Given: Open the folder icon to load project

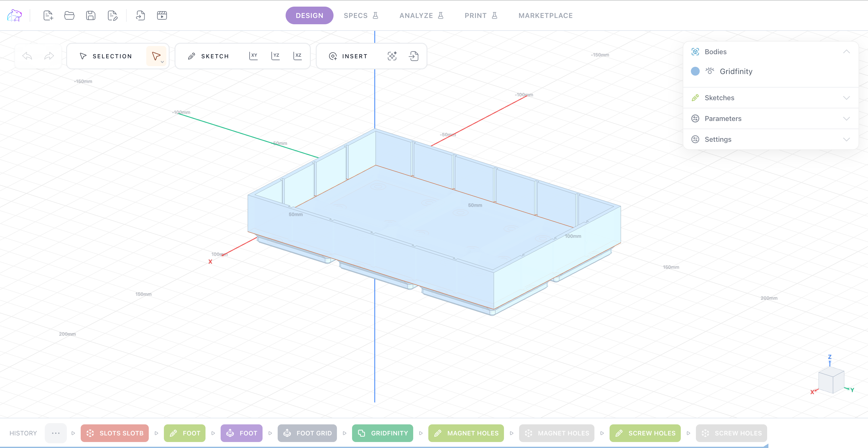Looking at the screenshot, I should coord(69,15).
